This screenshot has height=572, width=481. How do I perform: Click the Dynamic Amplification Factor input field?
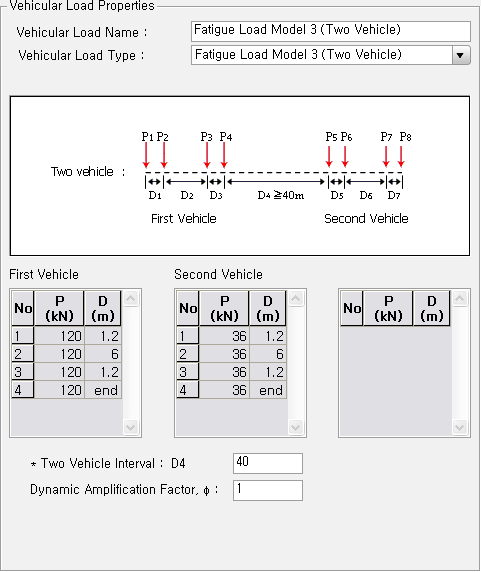point(268,490)
